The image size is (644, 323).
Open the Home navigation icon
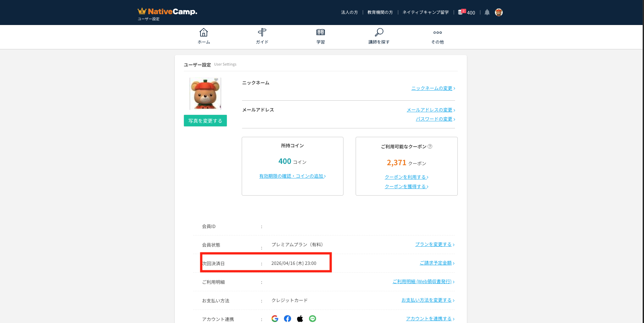[x=204, y=33]
